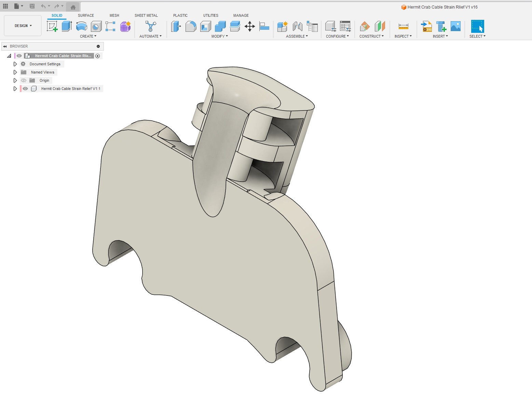The image size is (532, 406).
Task: Select the Joint tool
Action: pyautogui.click(x=298, y=26)
